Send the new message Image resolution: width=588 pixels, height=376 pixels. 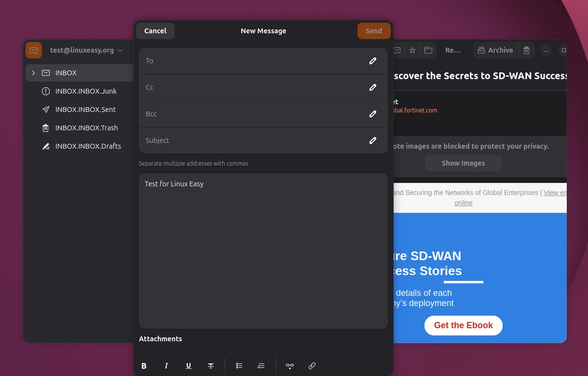(x=374, y=31)
